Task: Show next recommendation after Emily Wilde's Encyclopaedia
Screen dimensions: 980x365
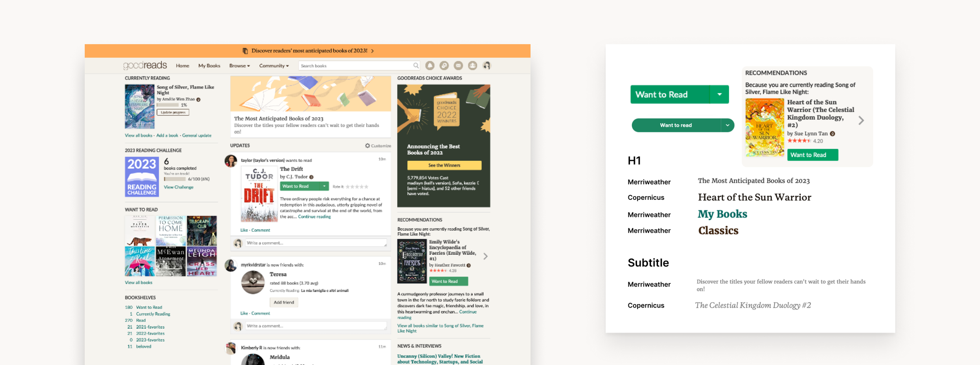Action: pyautogui.click(x=485, y=256)
